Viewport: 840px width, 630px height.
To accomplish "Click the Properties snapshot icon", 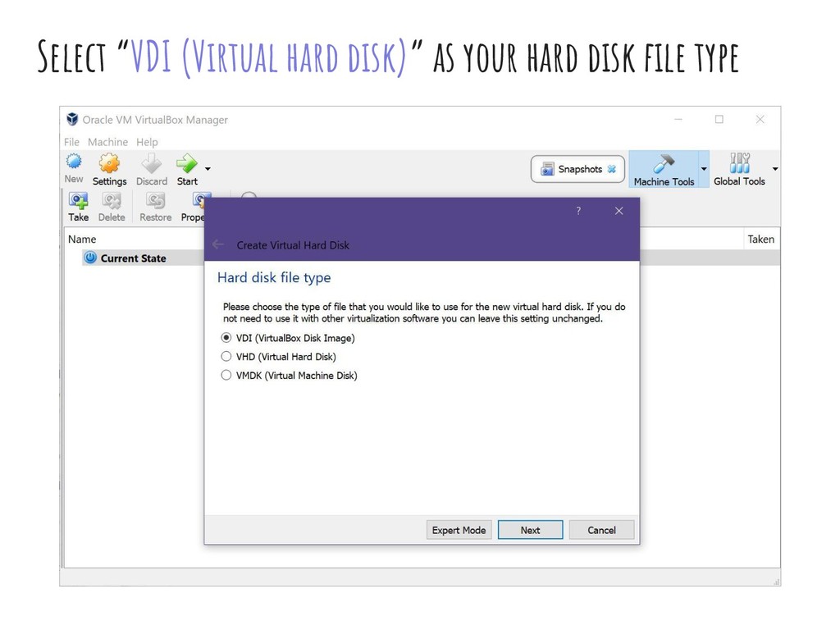I will [199, 200].
